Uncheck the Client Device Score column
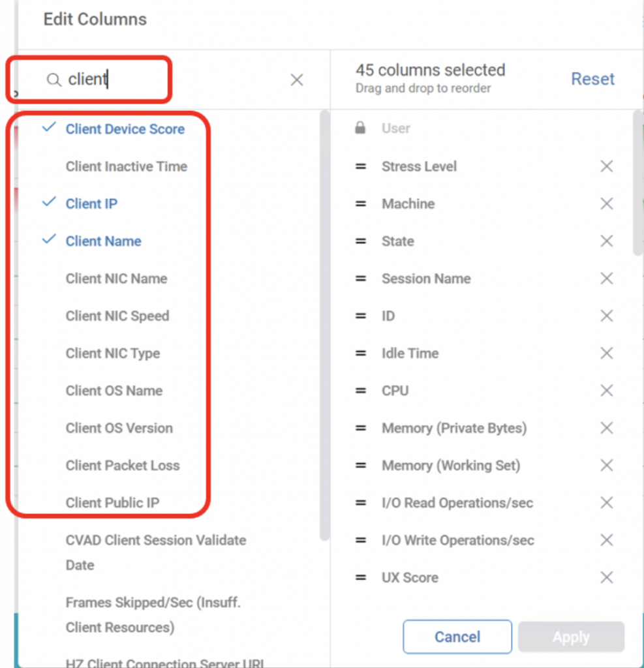Screen dimensions: 644x668 125,129
